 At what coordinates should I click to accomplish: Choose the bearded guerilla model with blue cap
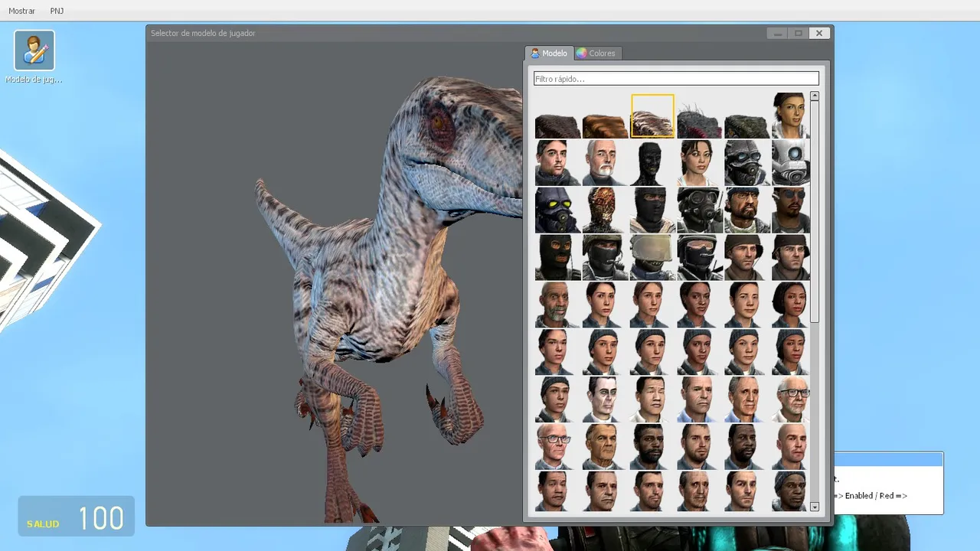coord(747,210)
